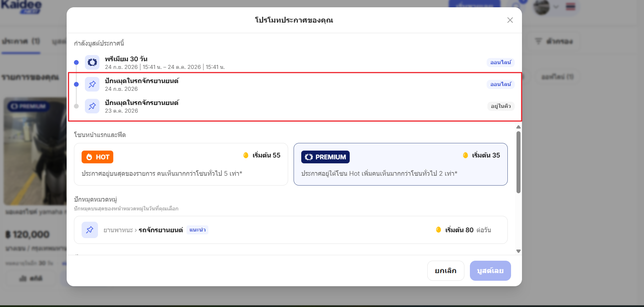
Task: Click the orange HOT flame badge
Action: 97,157
